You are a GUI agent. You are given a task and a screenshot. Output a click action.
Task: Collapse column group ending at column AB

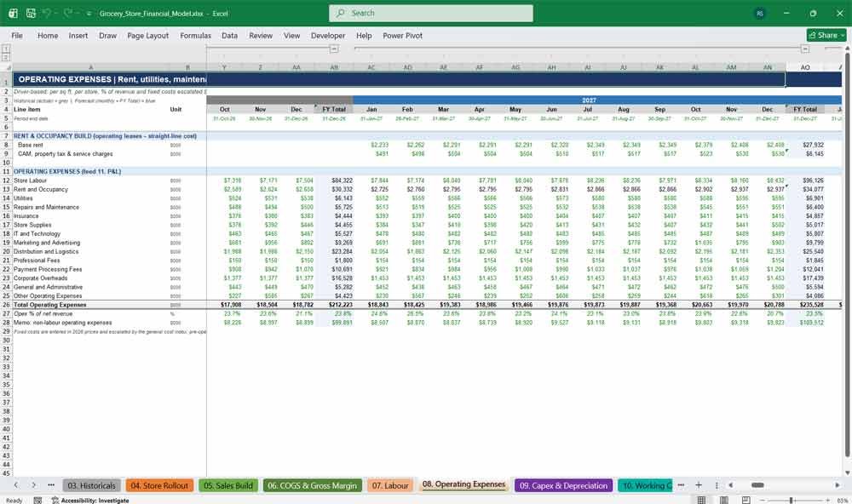click(x=334, y=49)
